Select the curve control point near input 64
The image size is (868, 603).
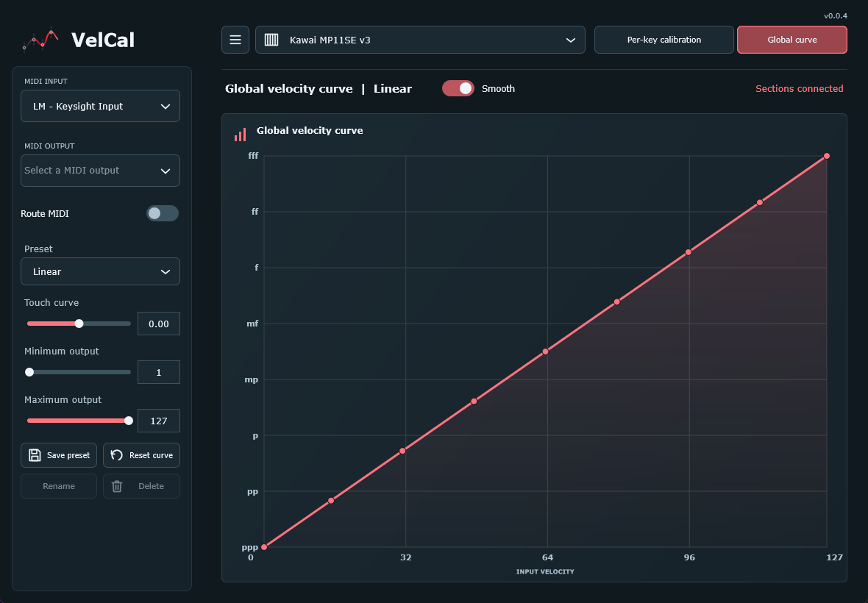point(545,352)
